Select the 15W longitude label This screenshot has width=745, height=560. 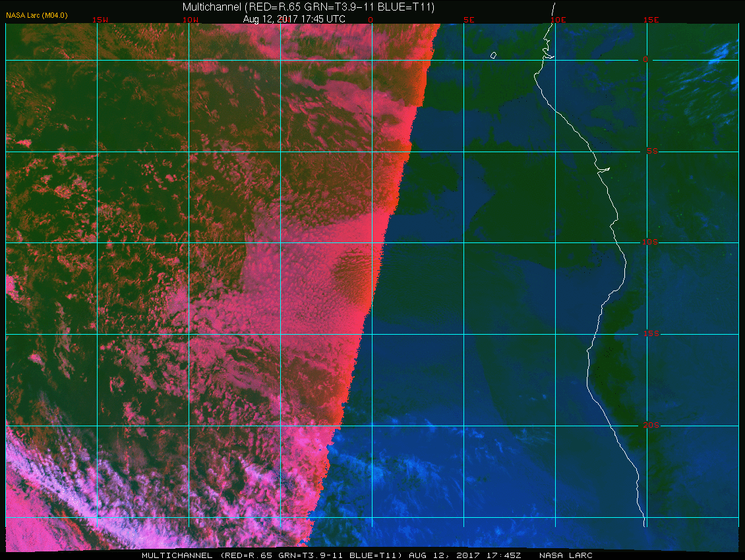pos(100,20)
